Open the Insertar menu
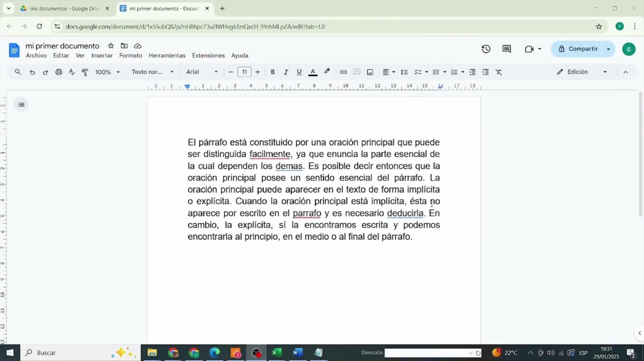 coord(102,56)
